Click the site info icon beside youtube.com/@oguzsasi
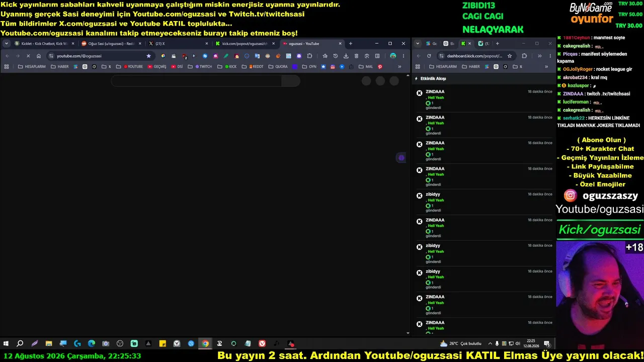Image resolution: width=644 pixels, height=362 pixels. pyautogui.click(x=51, y=56)
